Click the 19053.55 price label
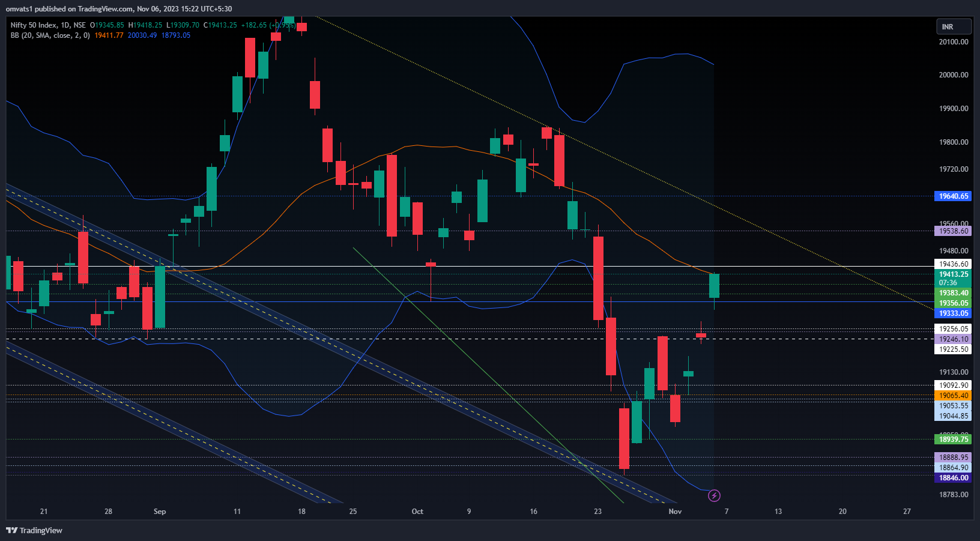 (x=953, y=406)
